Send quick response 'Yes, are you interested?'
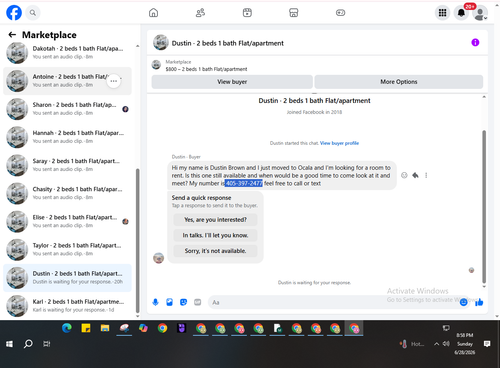The height and width of the screenshot is (368, 500). (x=215, y=220)
